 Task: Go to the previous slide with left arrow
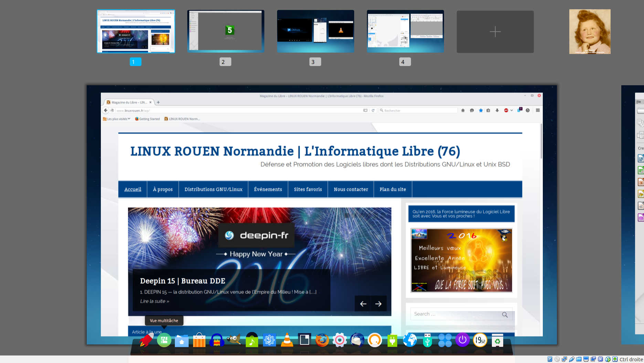tap(363, 304)
